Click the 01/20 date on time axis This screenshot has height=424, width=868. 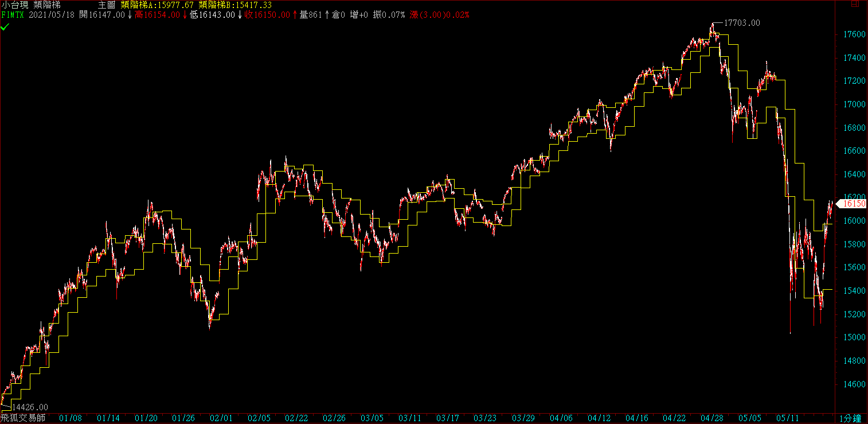coord(147,419)
